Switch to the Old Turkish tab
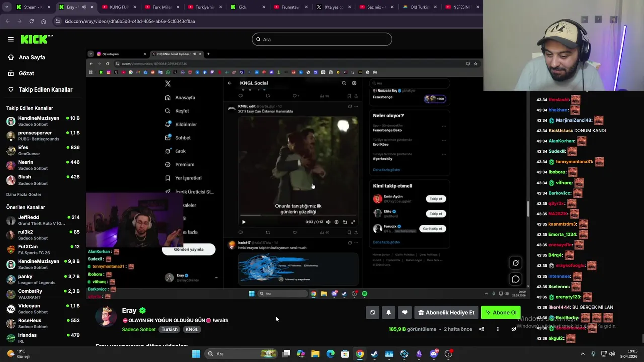Image resolution: width=644 pixels, height=362 pixels. [419, 7]
